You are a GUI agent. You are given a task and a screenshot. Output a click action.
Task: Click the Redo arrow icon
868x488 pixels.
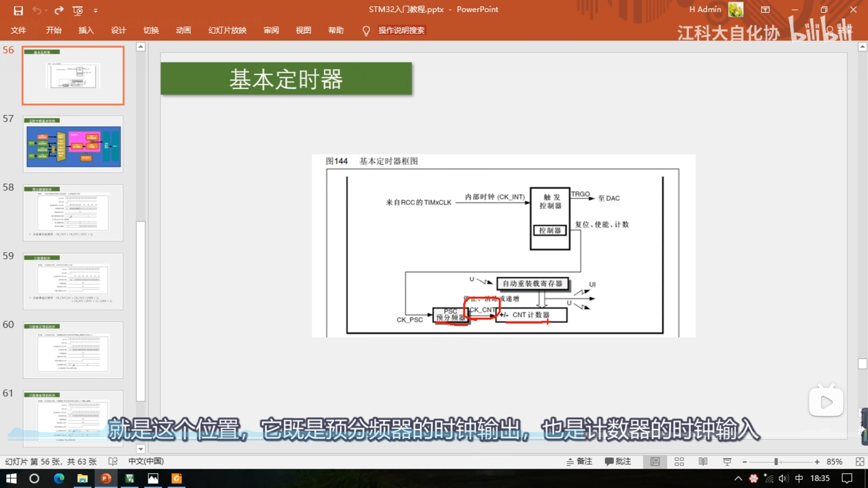tap(59, 11)
